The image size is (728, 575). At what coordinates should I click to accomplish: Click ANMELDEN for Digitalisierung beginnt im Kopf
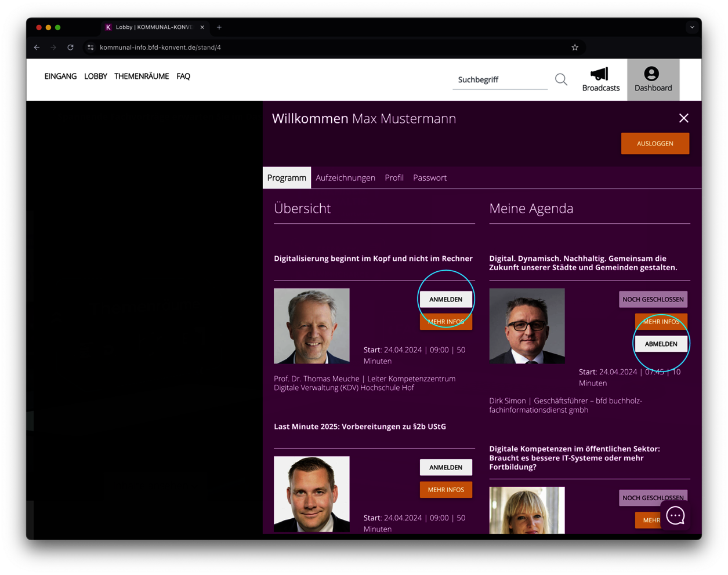click(446, 300)
